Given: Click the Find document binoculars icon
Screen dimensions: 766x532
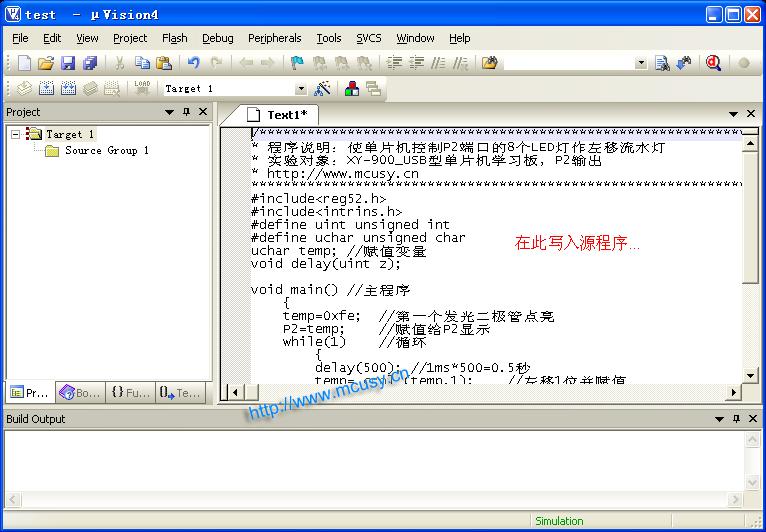Looking at the screenshot, I should (662, 63).
